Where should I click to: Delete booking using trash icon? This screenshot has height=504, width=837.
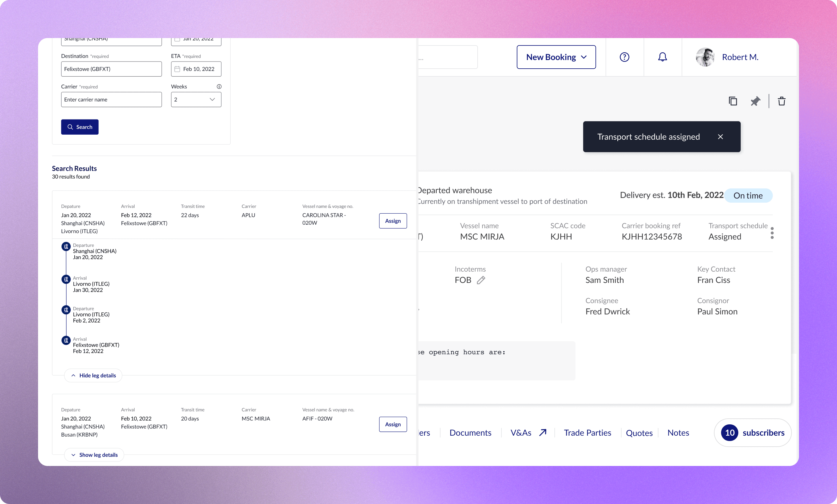pos(782,101)
